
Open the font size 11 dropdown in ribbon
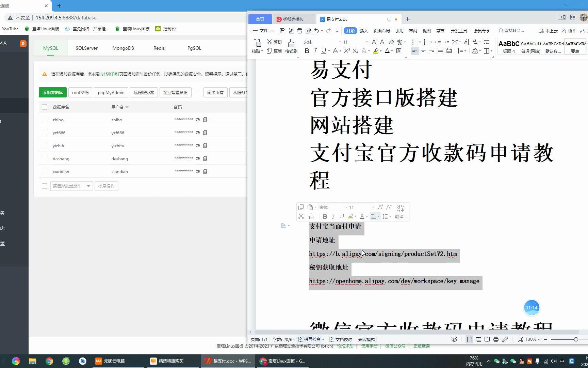[367, 42]
